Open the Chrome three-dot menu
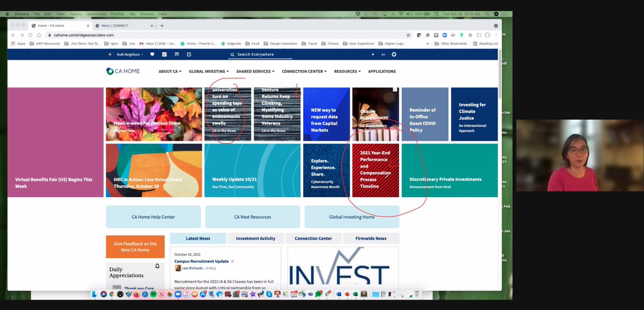 point(495,35)
